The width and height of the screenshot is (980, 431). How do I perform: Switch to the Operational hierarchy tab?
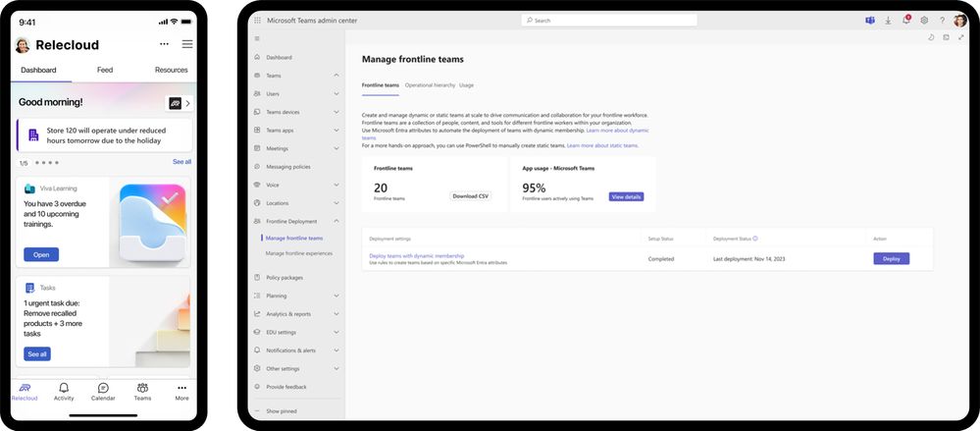[430, 85]
